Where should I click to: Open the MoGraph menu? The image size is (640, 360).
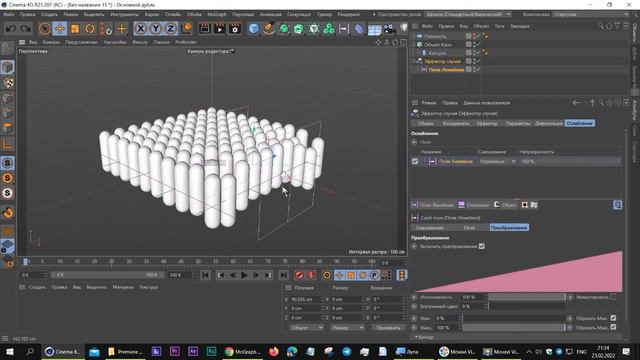coord(217,14)
